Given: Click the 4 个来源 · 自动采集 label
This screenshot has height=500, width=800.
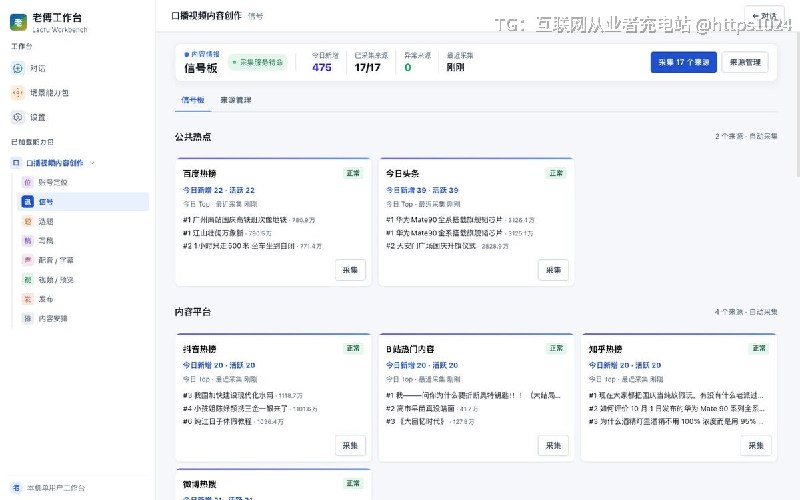Looking at the screenshot, I should 746,312.
